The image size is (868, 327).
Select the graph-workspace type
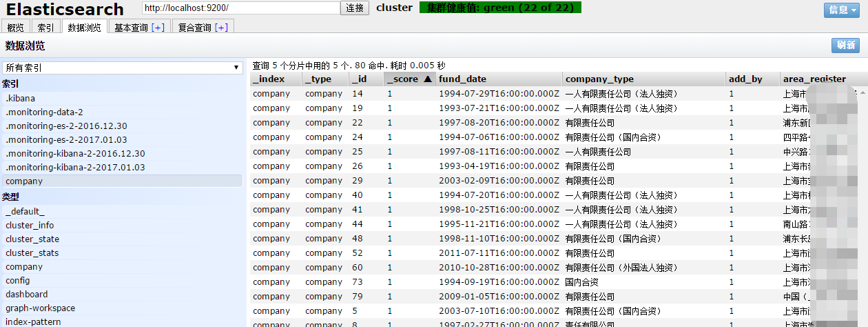(x=123, y=308)
